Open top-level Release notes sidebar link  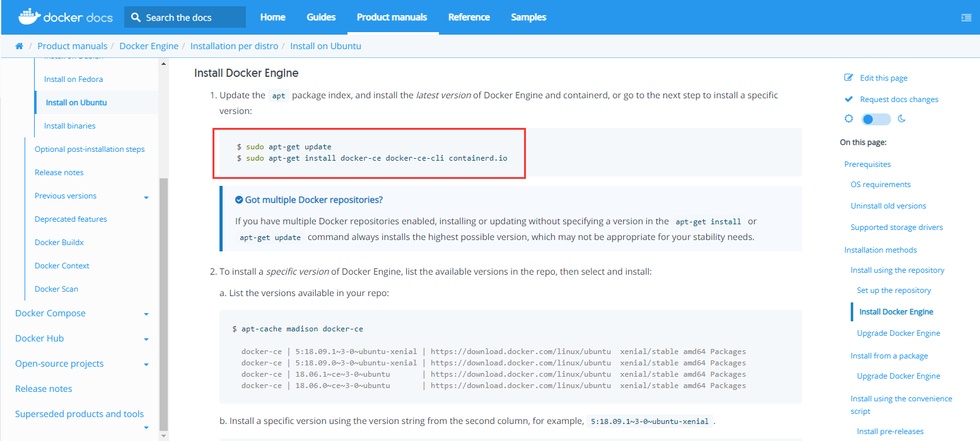click(x=44, y=389)
